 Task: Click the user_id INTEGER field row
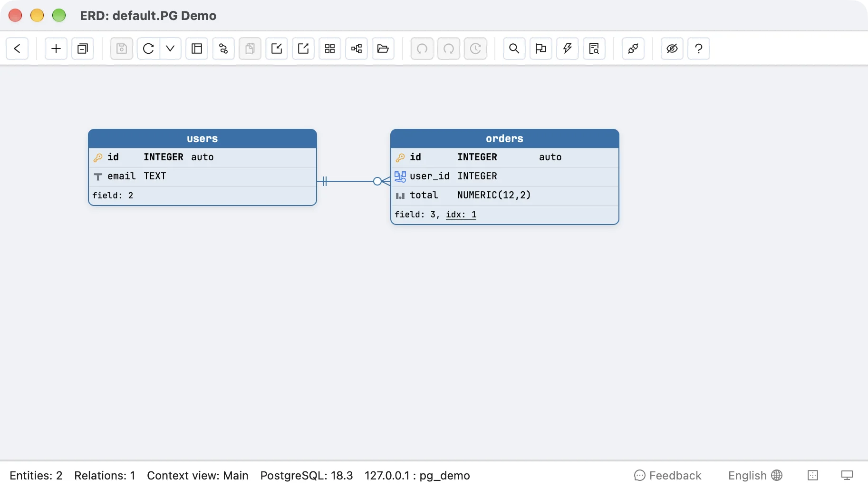[505, 176]
